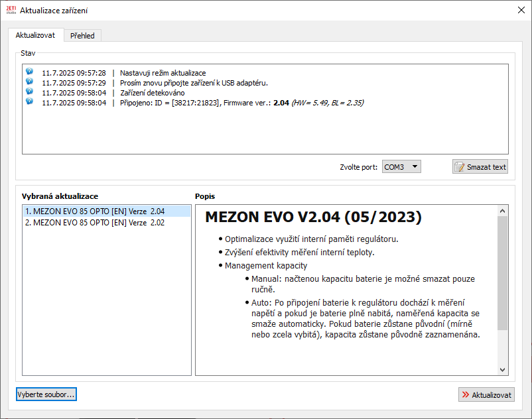Click the 'Zvolte port:' label
This screenshot has width=532, height=419.
358,167
